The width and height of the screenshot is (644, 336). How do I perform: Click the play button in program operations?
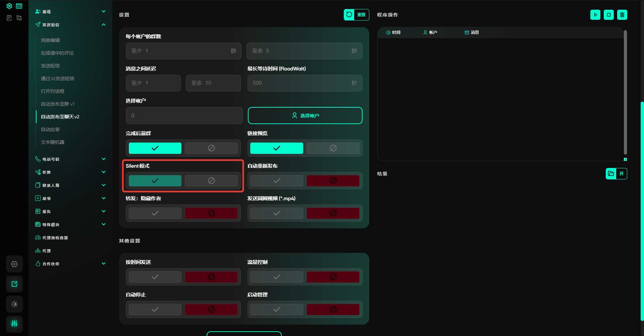pos(595,15)
